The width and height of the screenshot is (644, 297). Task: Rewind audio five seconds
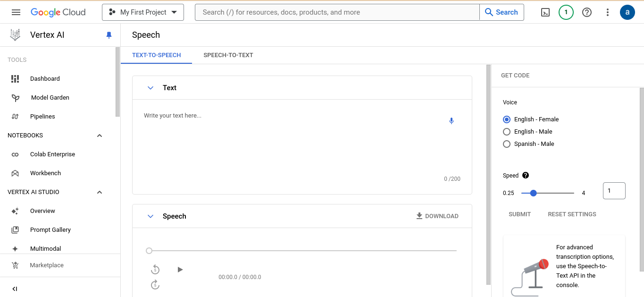click(155, 270)
